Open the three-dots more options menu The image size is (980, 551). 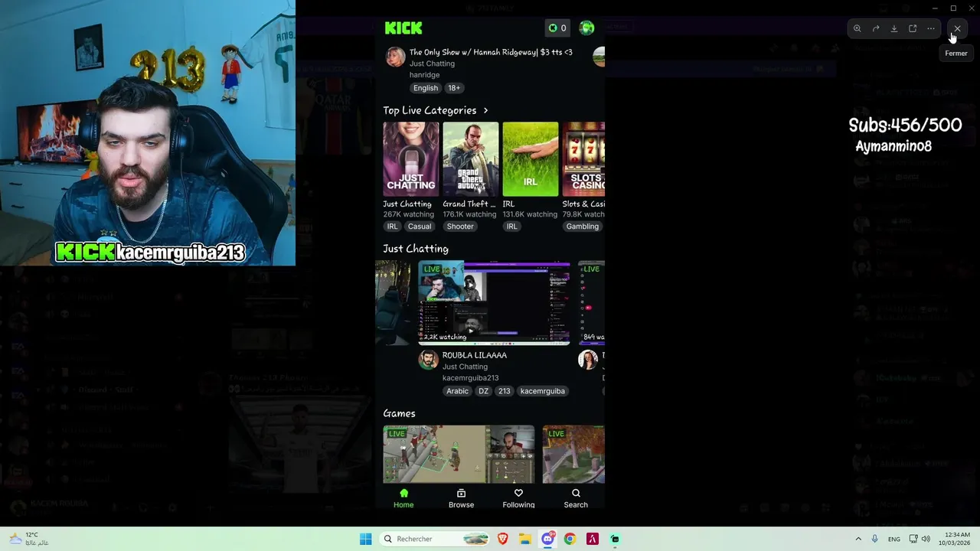tap(931, 28)
